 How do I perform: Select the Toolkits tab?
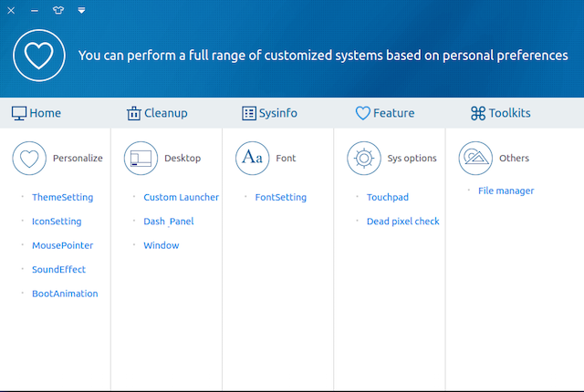coord(501,113)
